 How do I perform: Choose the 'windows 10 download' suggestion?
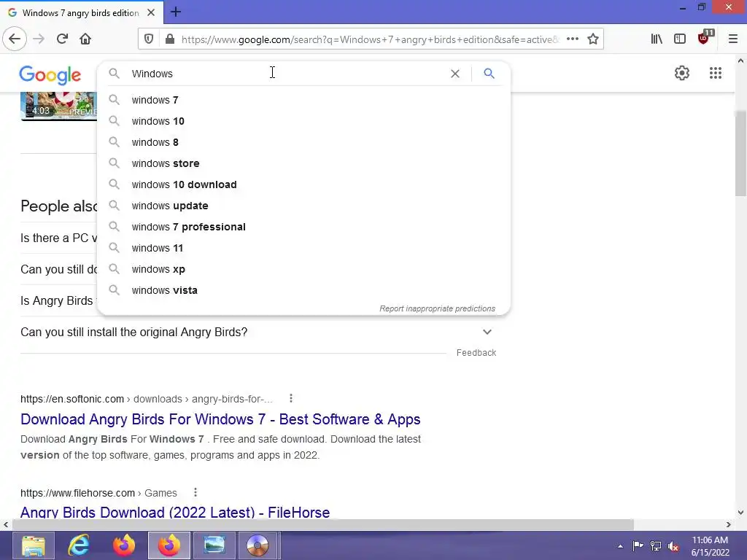point(303,184)
